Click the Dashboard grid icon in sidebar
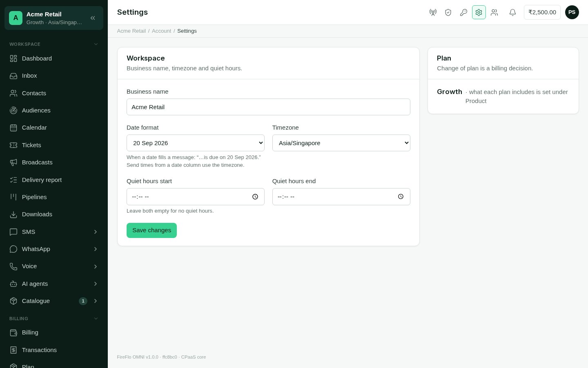Image resolution: width=588 pixels, height=368 pixels. [x=13, y=58]
